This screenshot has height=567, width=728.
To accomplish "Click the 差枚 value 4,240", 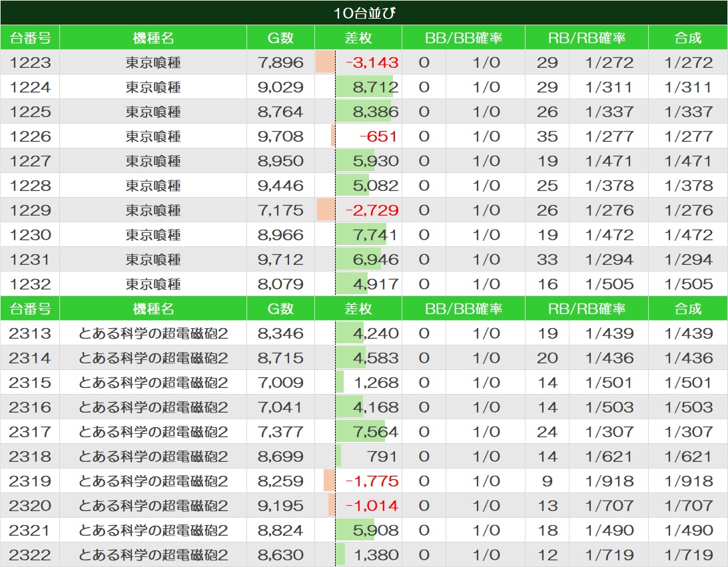I will coord(376,333).
